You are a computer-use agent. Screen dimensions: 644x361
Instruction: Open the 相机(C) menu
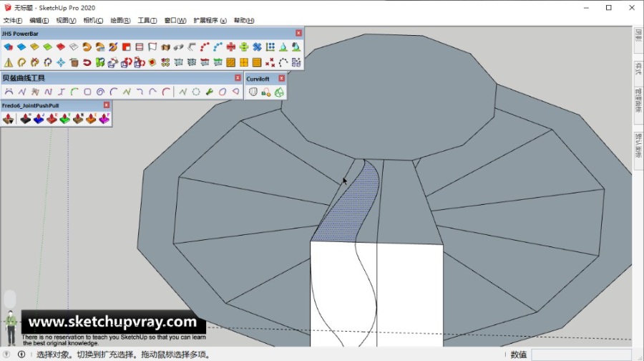click(x=93, y=20)
